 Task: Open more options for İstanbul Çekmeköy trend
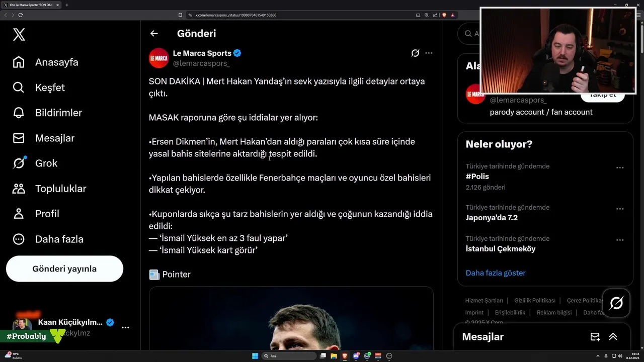620,240
